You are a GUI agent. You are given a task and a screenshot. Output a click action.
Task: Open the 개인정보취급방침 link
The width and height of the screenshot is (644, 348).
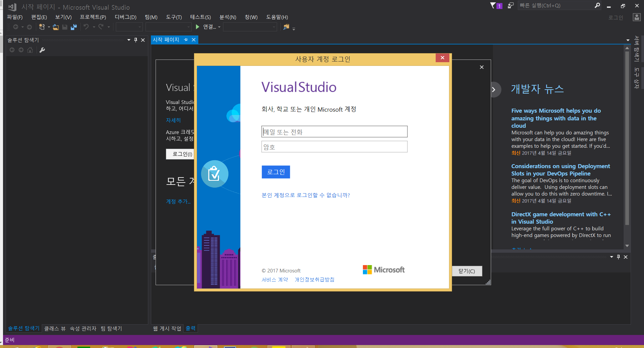314,279
